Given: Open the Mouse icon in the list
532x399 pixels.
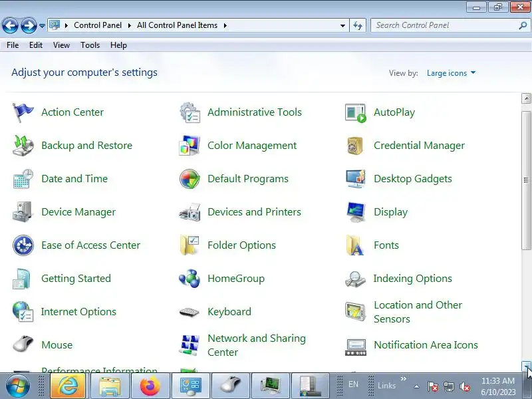Looking at the screenshot, I should coord(23,344).
